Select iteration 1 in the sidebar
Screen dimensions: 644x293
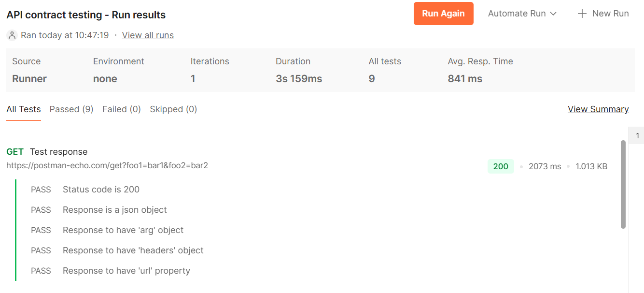(637, 136)
